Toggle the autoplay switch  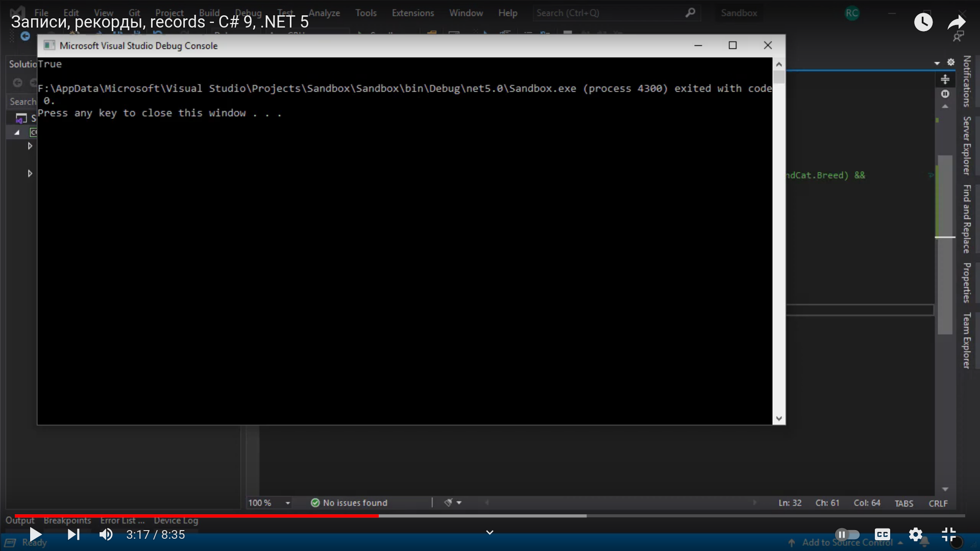tap(847, 534)
